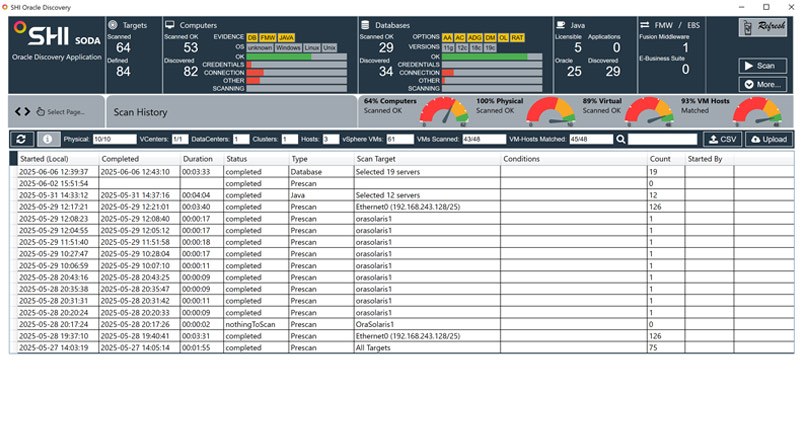Expand the More... menu
The width and height of the screenshot is (800, 438).
(x=762, y=84)
